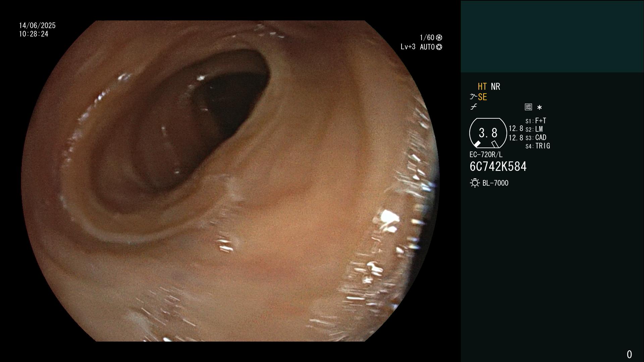Click the orange SE indicator
Image resolution: width=644 pixels, height=362 pixels.
tap(482, 97)
